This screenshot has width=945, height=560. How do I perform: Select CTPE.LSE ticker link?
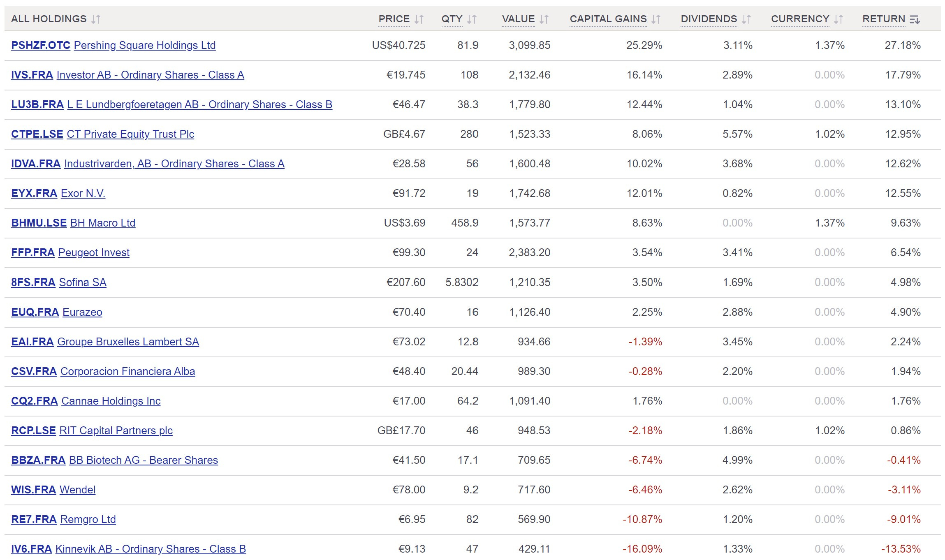point(37,134)
